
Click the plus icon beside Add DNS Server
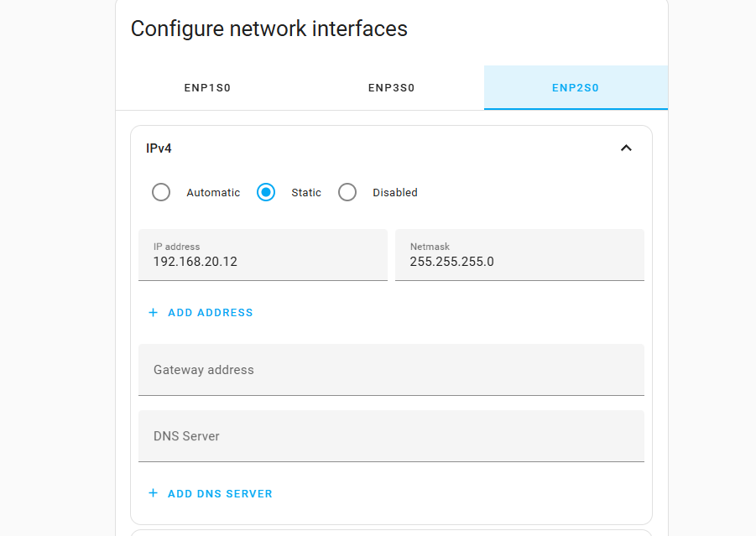click(153, 493)
